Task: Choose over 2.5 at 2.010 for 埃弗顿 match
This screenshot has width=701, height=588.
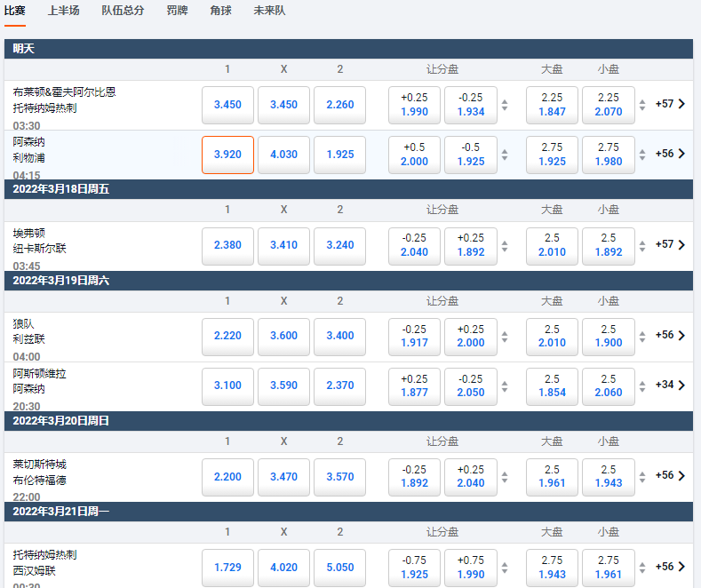Action: 552,246
